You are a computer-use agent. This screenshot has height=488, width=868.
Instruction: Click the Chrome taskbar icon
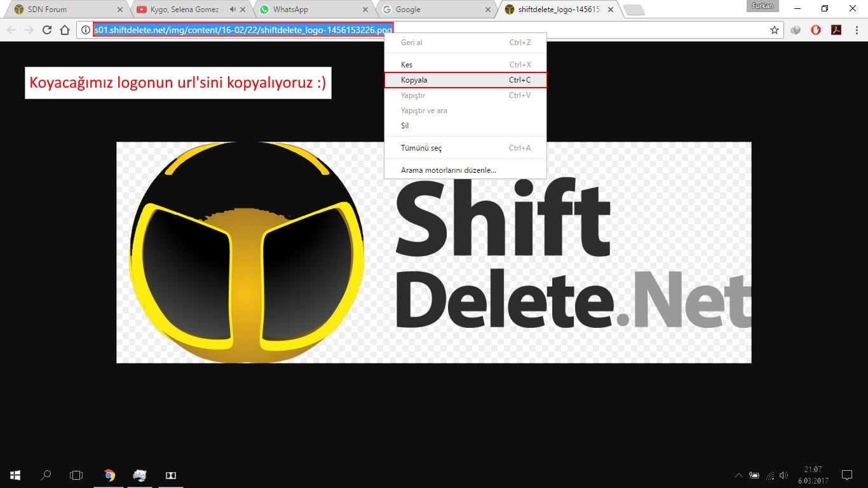pyautogui.click(x=109, y=475)
